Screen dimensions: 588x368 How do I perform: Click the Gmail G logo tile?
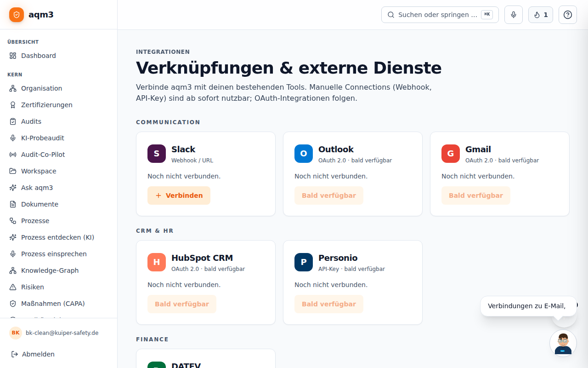(451, 154)
